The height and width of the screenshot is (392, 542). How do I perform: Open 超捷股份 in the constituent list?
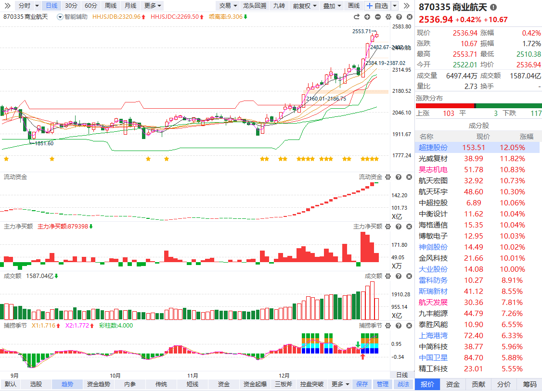pyautogui.click(x=433, y=148)
